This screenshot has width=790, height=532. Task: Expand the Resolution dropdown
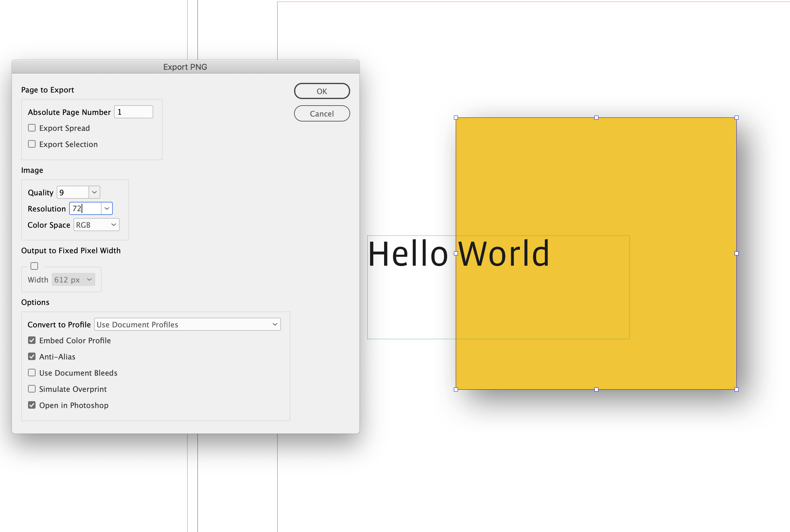[x=107, y=208]
